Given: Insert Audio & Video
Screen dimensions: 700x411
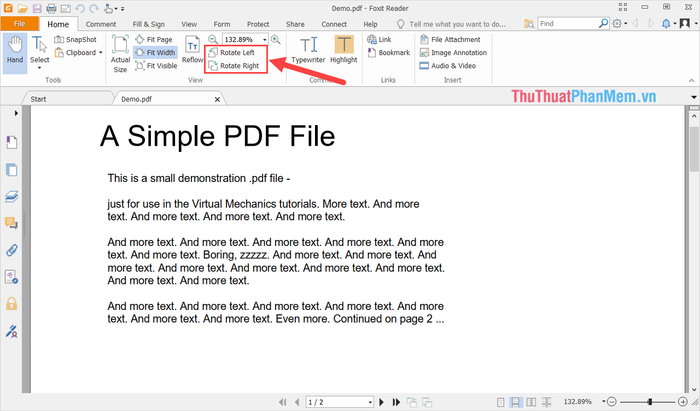Looking at the screenshot, I should pyautogui.click(x=448, y=66).
